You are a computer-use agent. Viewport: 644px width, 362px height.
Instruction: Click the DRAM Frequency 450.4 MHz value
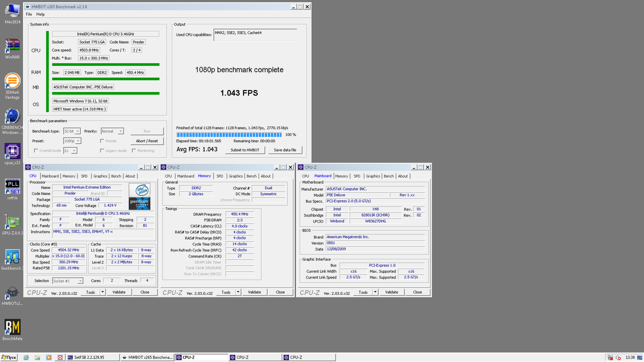click(x=239, y=214)
